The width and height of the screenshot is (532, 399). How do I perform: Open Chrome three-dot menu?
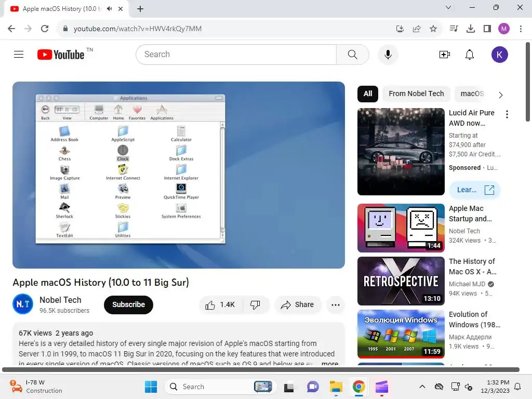[521, 29]
